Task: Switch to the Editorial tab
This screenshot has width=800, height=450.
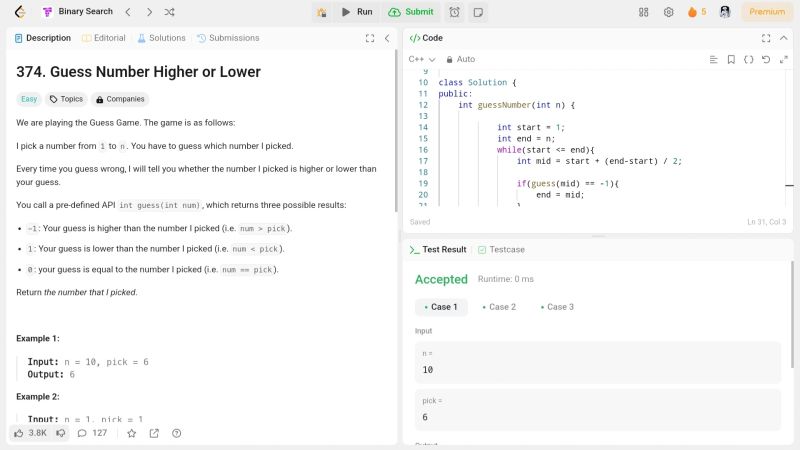Action: pyautogui.click(x=104, y=38)
